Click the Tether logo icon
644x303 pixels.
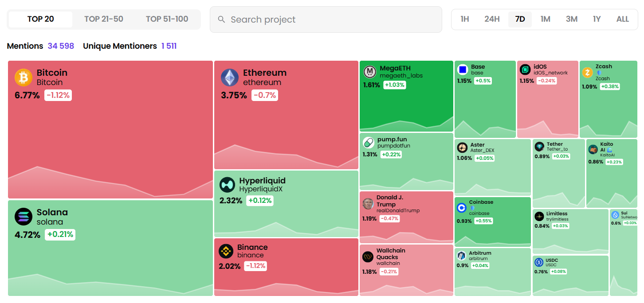(539, 147)
